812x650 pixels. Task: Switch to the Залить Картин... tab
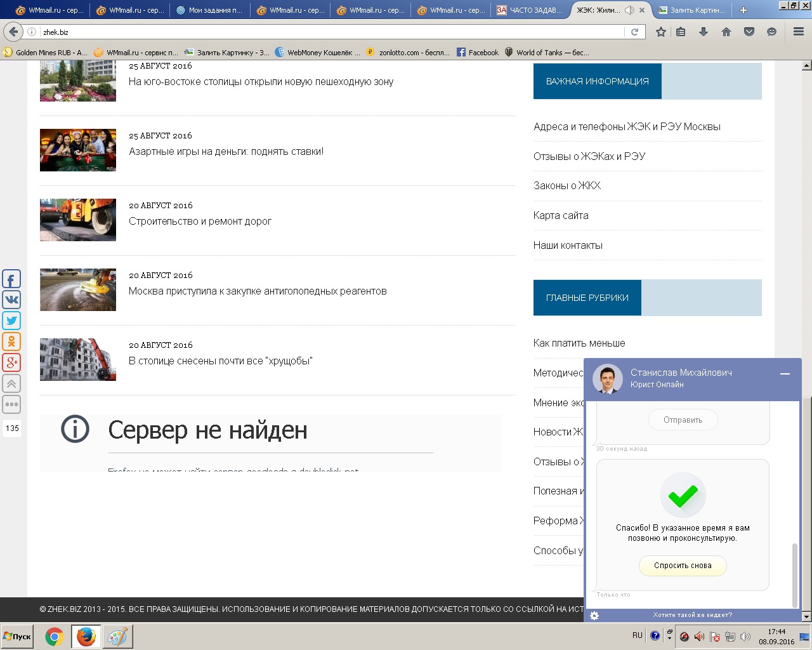coord(691,10)
